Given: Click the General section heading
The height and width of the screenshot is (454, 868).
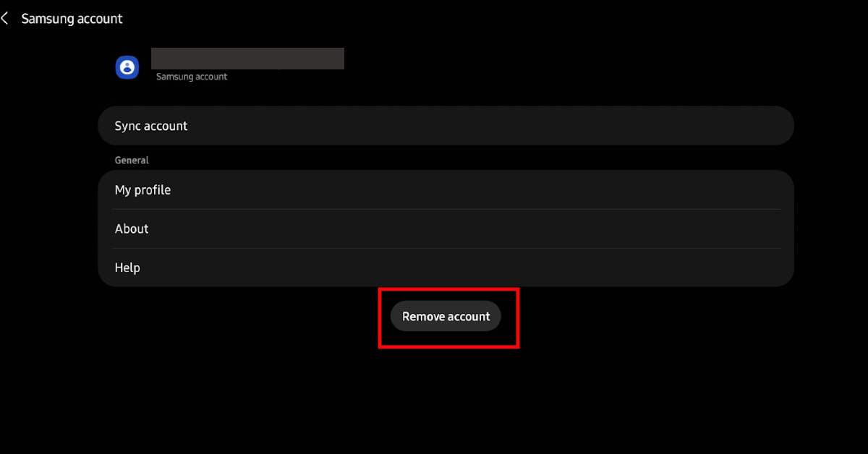Looking at the screenshot, I should point(132,160).
